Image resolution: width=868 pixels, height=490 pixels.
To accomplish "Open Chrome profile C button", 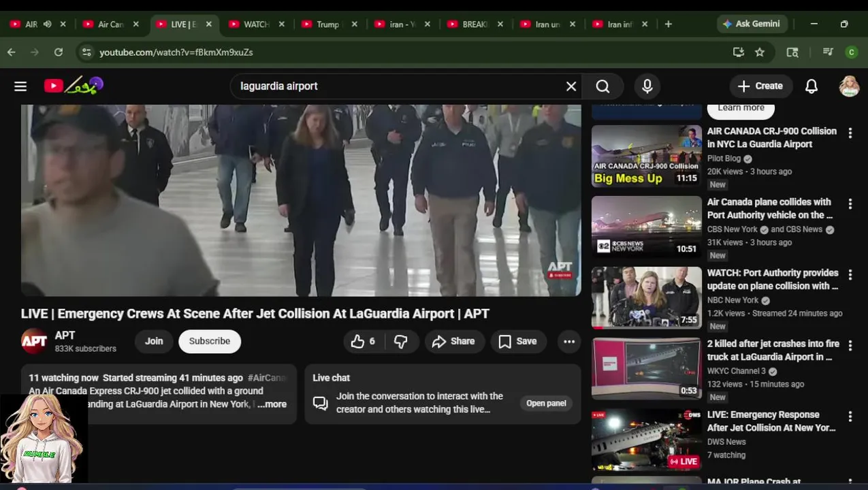I will pyautogui.click(x=851, y=52).
